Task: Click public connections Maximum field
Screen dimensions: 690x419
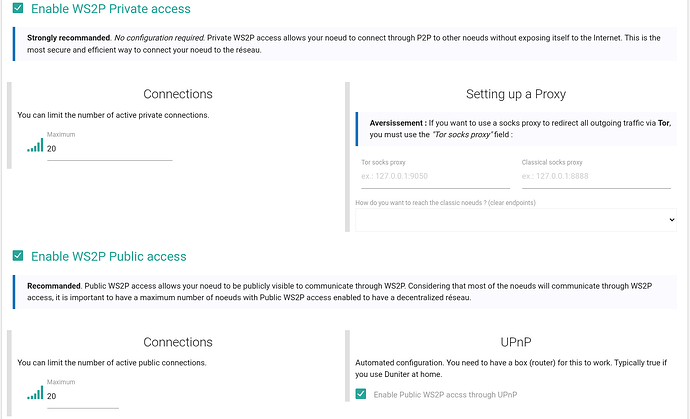Action: click(82, 396)
